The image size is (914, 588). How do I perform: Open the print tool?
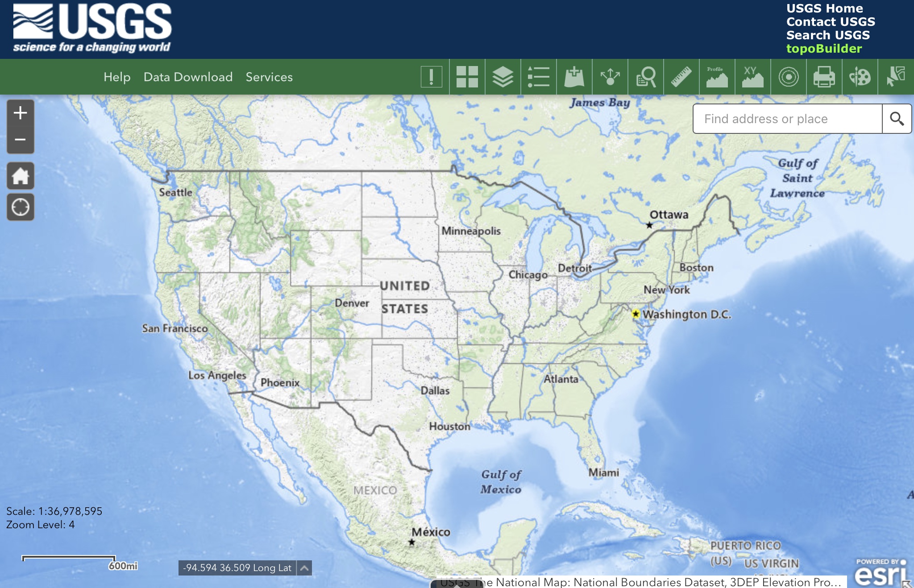click(824, 77)
